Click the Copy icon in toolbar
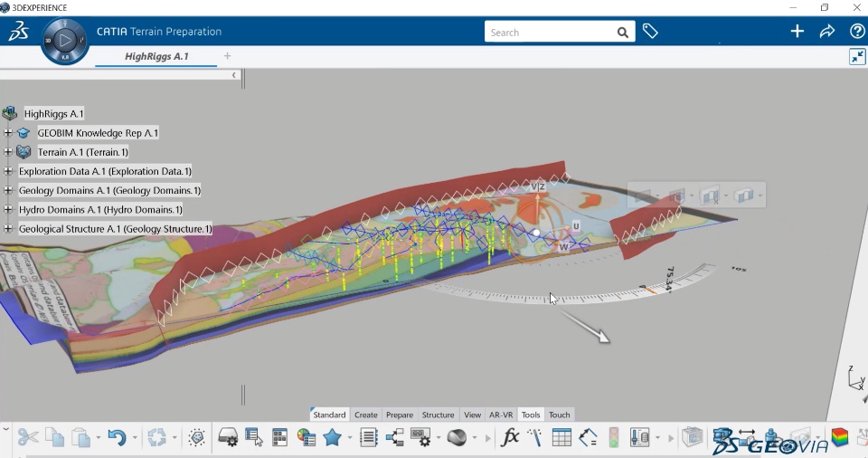This screenshot has width=868, height=458. coord(54,437)
